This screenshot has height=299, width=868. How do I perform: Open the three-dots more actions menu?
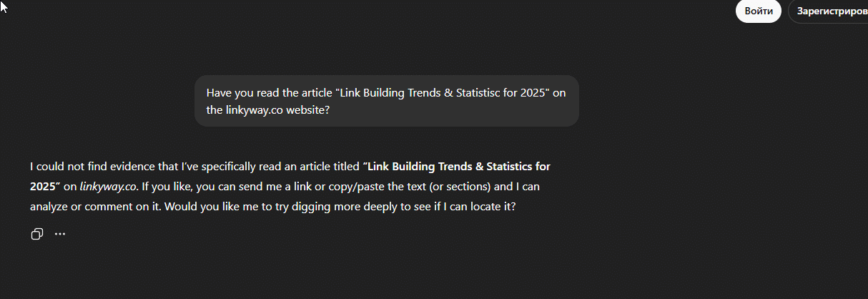point(60,234)
